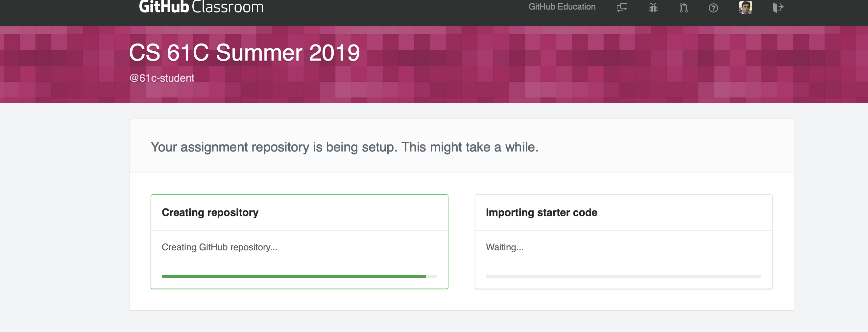
Task: Click the assignment setup notice message
Action: coord(344,147)
